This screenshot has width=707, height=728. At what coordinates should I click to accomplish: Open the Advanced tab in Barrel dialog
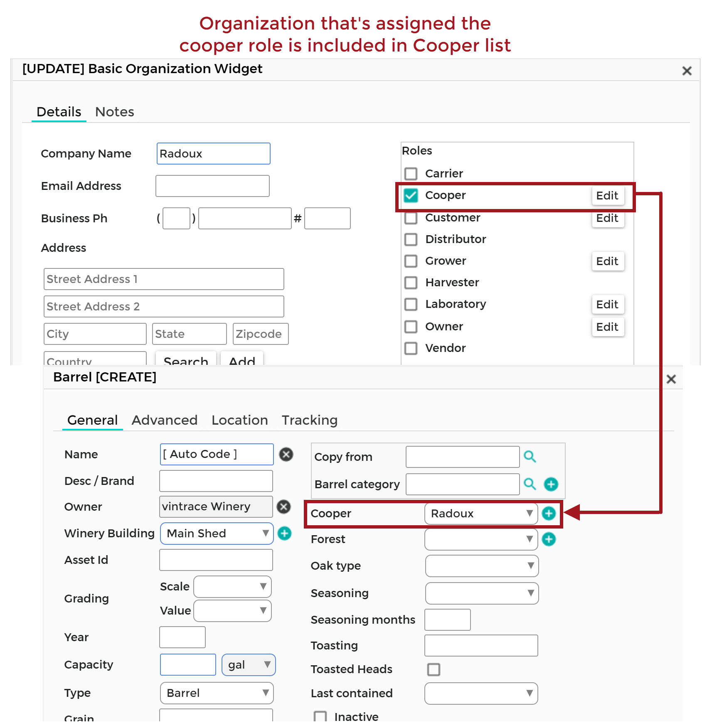pos(165,420)
